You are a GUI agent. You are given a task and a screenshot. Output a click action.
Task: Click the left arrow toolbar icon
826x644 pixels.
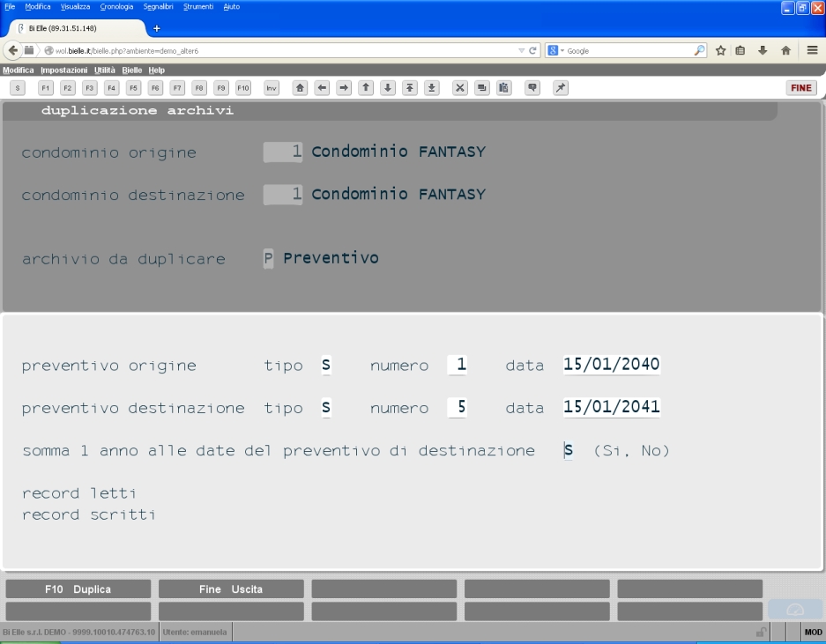pyautogui.click(x=322, y=88)
